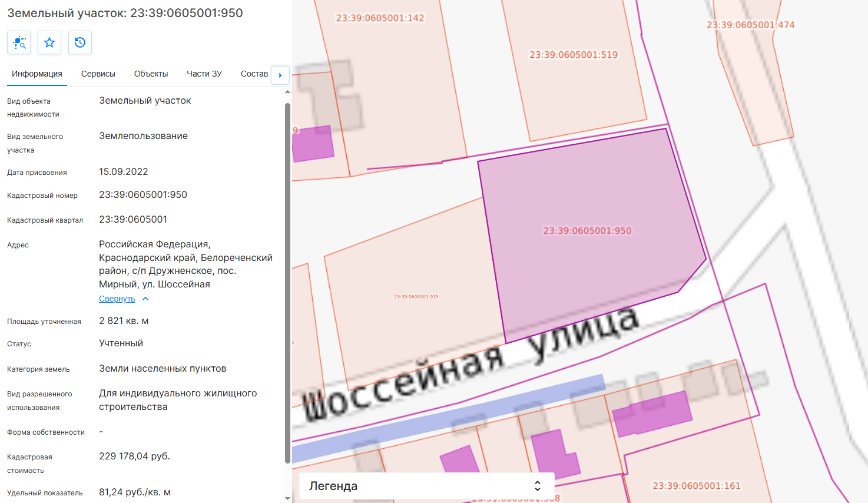The height and width of the screenshot is (503, 868).
Task: Expand the Легенда panel
Action: click(427, 486)
